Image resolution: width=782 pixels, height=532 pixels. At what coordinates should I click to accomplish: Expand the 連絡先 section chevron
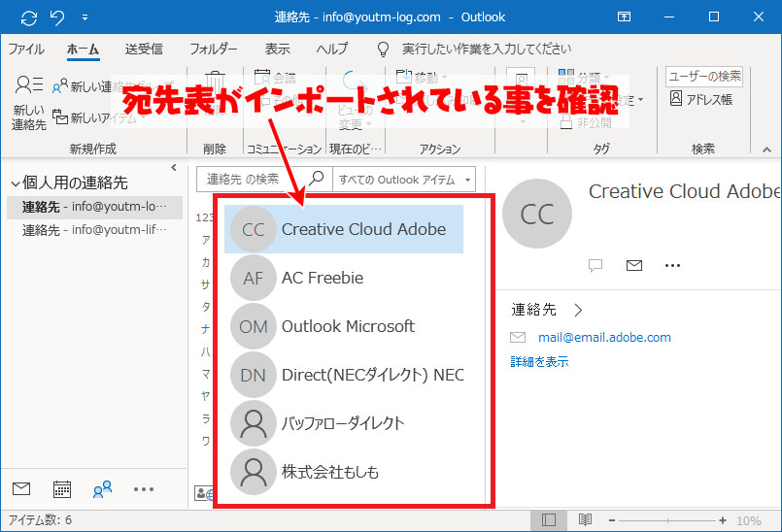pyautogui.click(x=578, y=310)
